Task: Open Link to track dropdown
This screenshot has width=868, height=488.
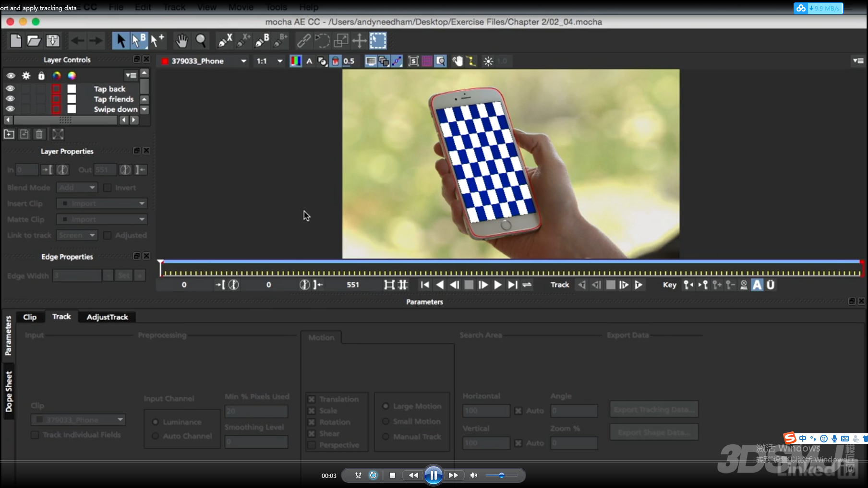Action: (x=77, y=235)
